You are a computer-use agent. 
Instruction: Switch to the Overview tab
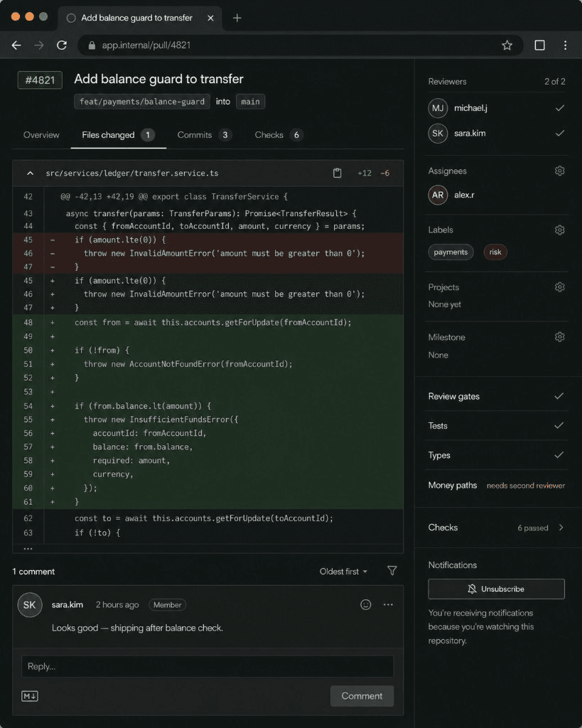point(41,135)
